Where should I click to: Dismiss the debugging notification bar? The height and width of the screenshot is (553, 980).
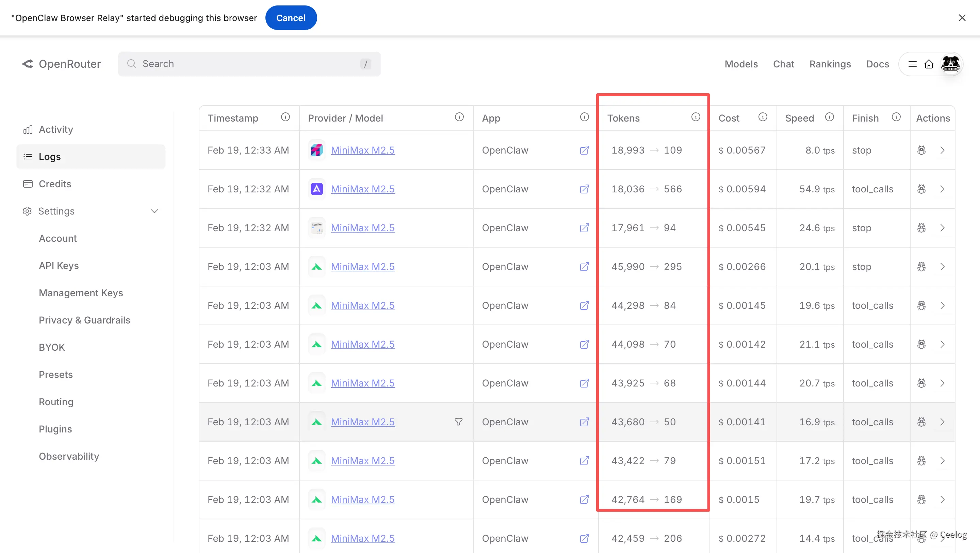(x=962, y=18)
